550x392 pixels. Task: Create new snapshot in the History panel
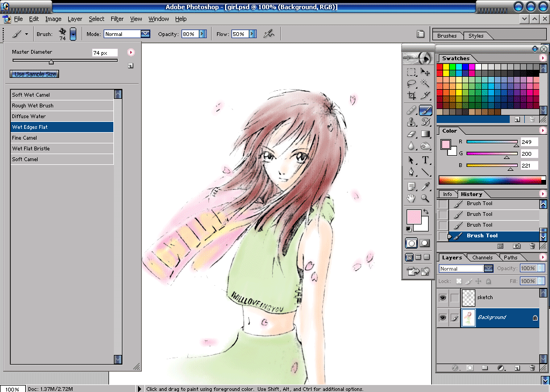(517, 246)
